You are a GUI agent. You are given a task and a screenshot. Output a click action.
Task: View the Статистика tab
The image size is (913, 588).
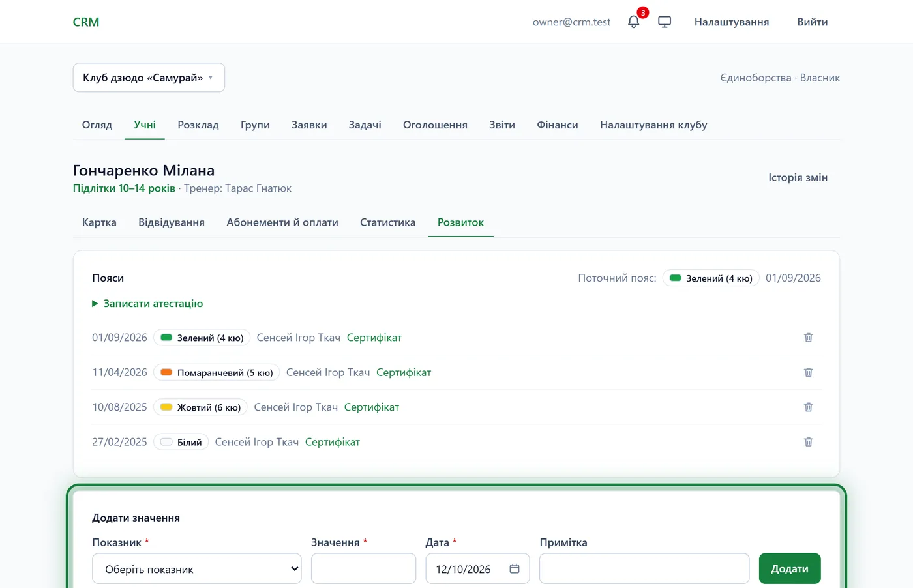click(388, 223)
